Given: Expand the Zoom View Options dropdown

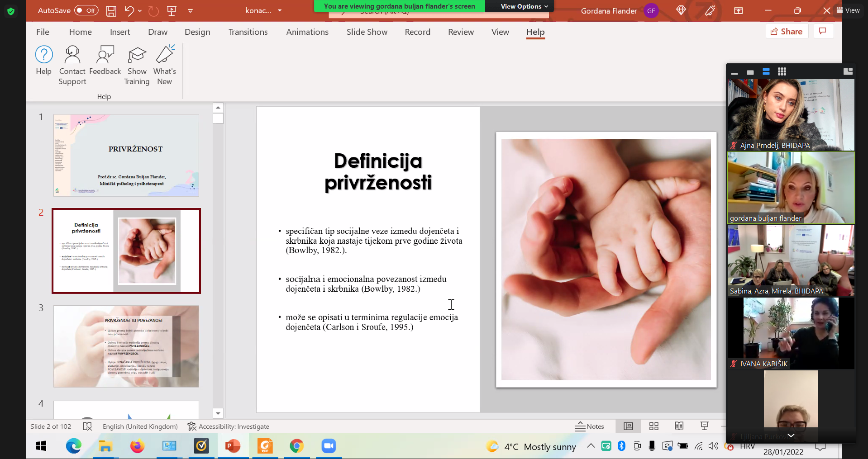Looking at the screenshot, I should tap(524, 6).
